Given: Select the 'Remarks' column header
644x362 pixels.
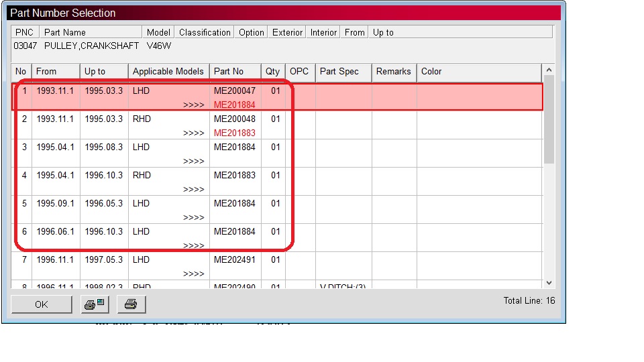Looking at the screenshot, I should tap(393, 72).
